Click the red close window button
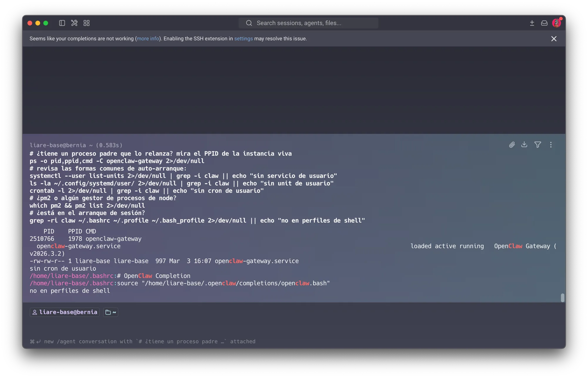The height and width of the screenshot is (378, 588). (x=30, y=23)
